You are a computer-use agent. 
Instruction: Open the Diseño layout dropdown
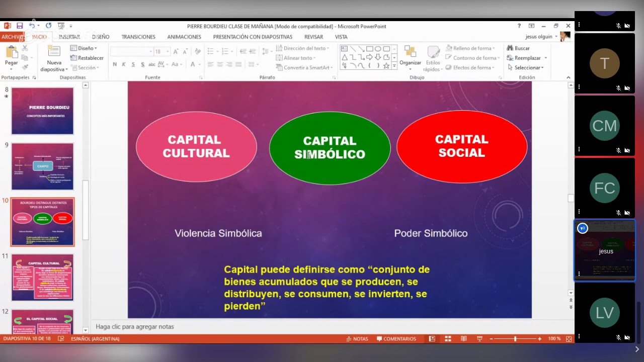[x=83, y=48]
